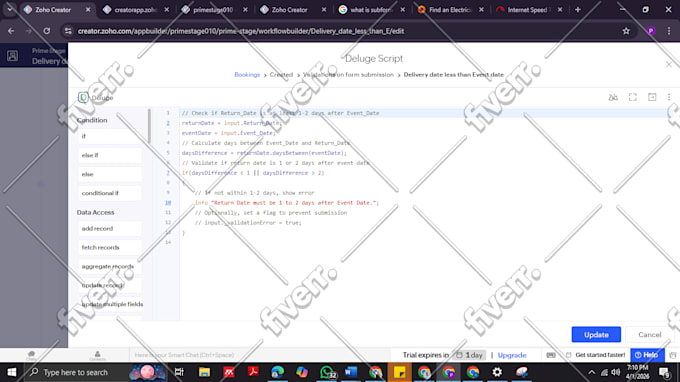
Task: Insert an 'else' condition block
Action: [x=110, y=174]
